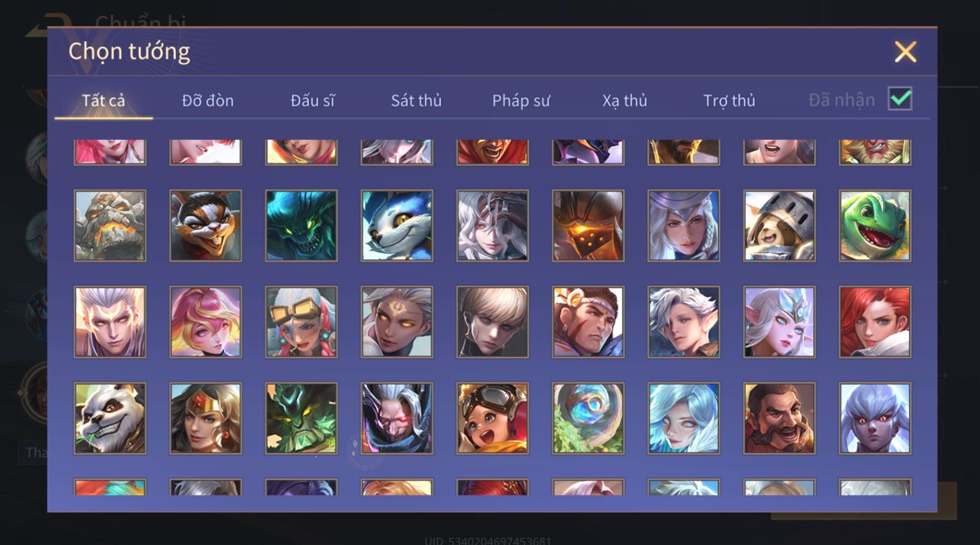Pick the panda hero chewing bamboo

pyautogui.click(x=110, y=418)
